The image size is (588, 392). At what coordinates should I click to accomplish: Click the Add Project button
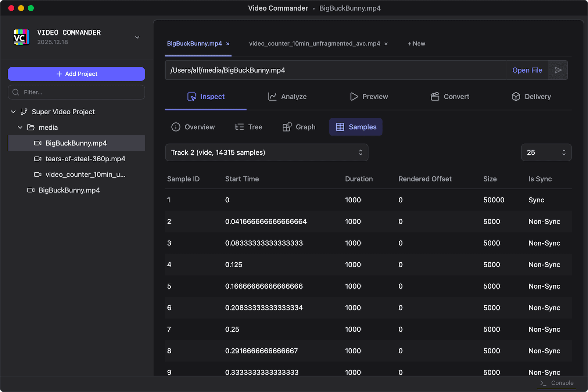(x=76, y=74)
